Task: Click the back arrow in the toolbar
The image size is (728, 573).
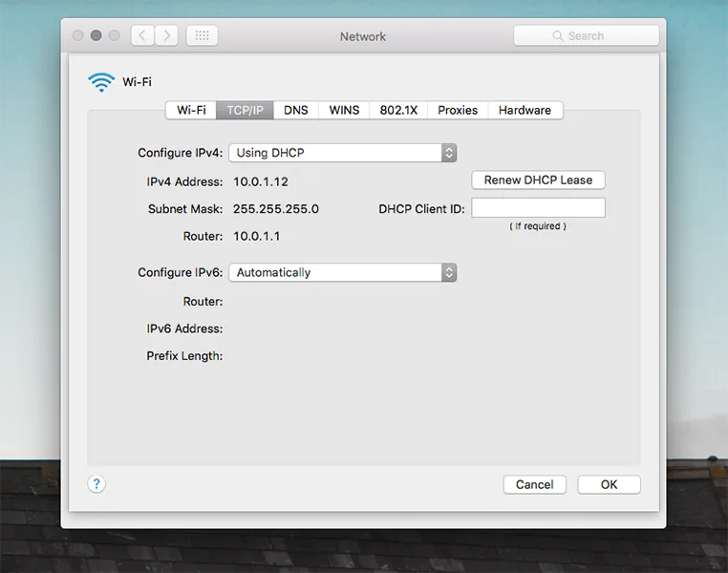Action: tap(142, 35)
